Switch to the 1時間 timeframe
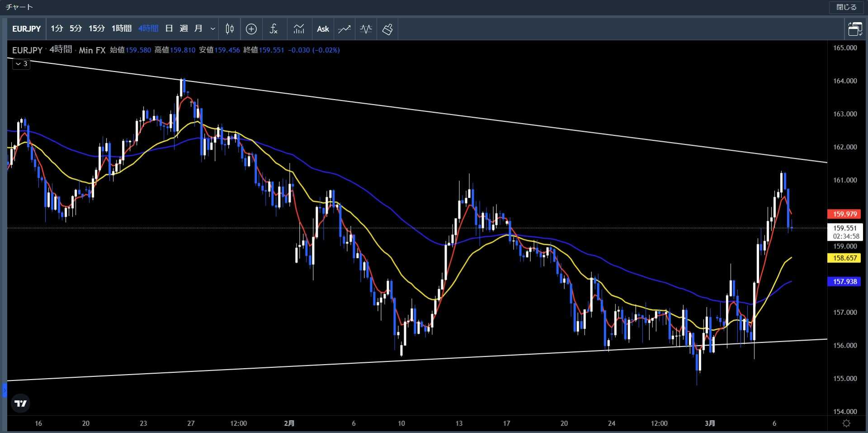The height and width of the screenshot is (433, 868). (x=121, y=29)
